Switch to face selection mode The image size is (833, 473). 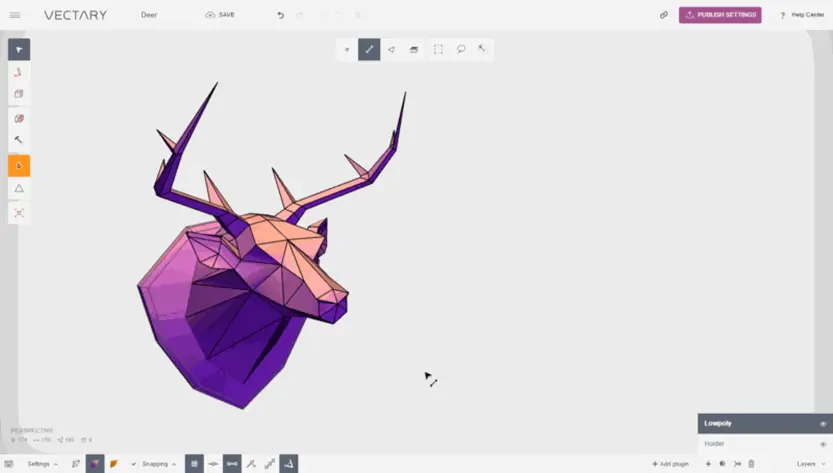click(392, 49)
